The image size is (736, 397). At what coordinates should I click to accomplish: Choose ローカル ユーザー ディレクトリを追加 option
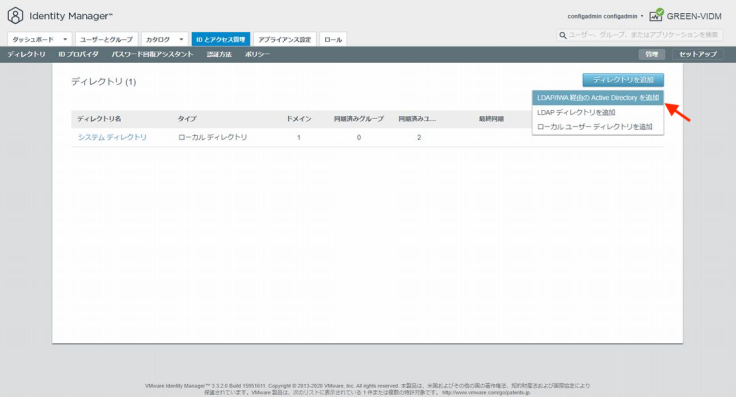pyautogui.click(x=598, y=127)
